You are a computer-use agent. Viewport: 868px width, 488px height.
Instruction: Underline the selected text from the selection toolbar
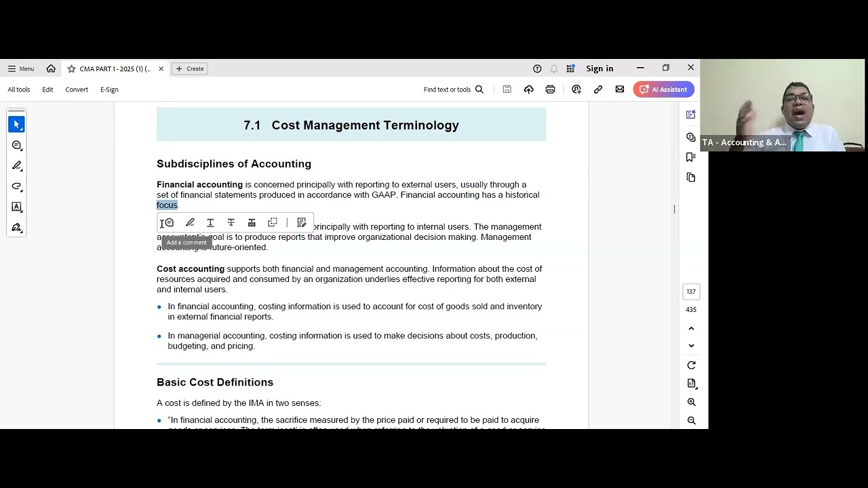tap(210, 222)
